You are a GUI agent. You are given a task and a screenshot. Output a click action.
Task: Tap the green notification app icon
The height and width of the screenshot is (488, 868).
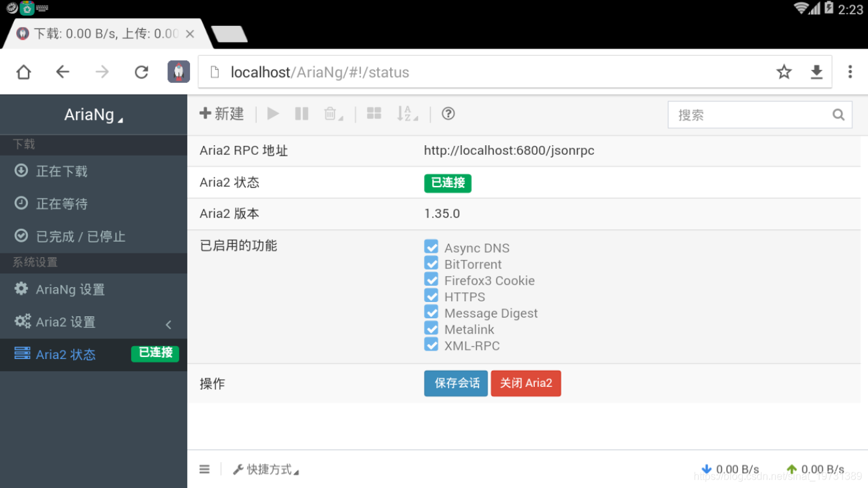point(27,8)
